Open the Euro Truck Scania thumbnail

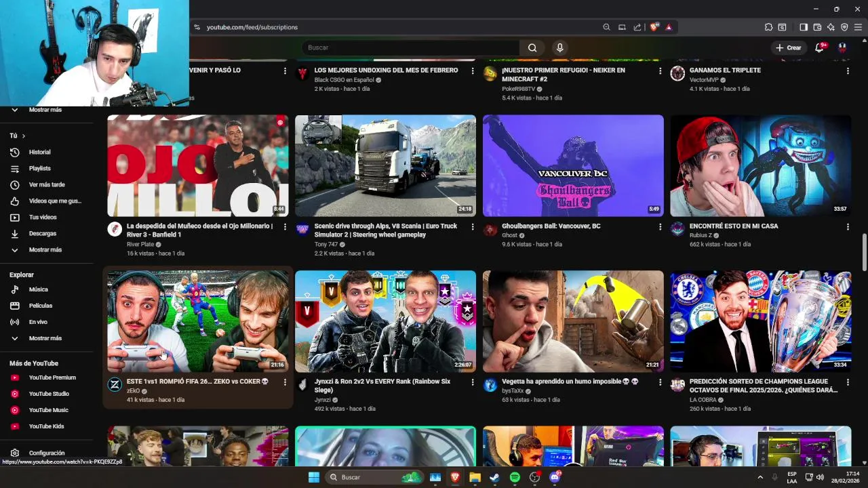385,165
